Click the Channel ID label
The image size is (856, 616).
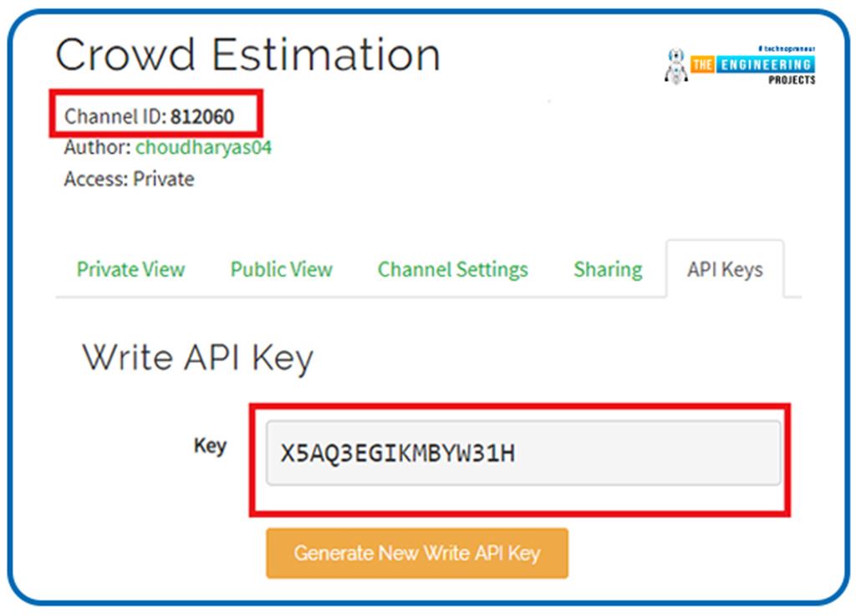click(115, 117)
